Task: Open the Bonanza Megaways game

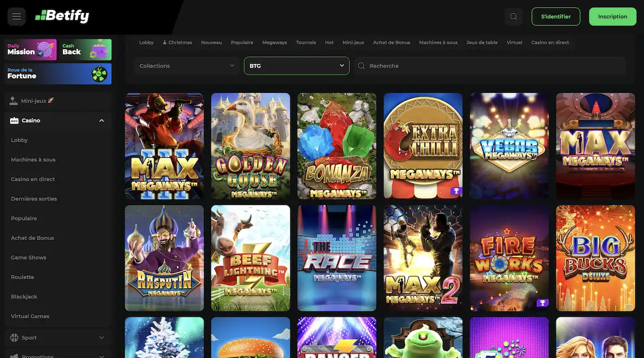Action: coord(337,146)
